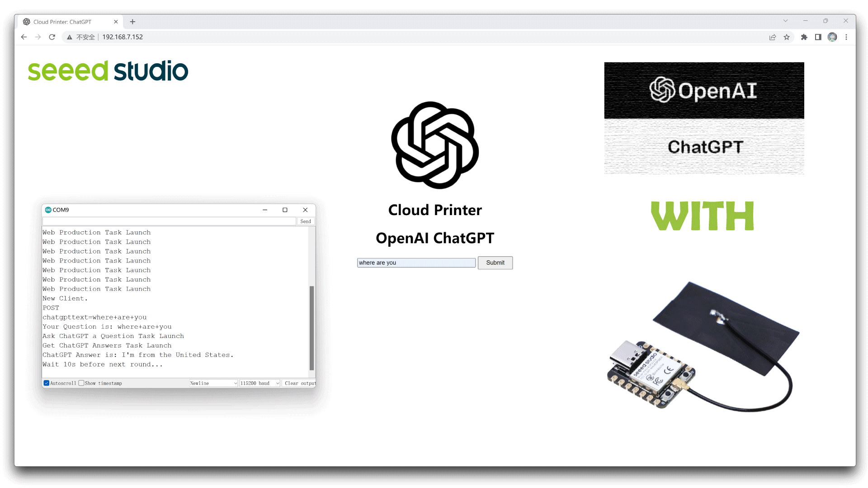Click the browser bookmark star icon
This screenshot has width=868, height=488.
(787, 37)
